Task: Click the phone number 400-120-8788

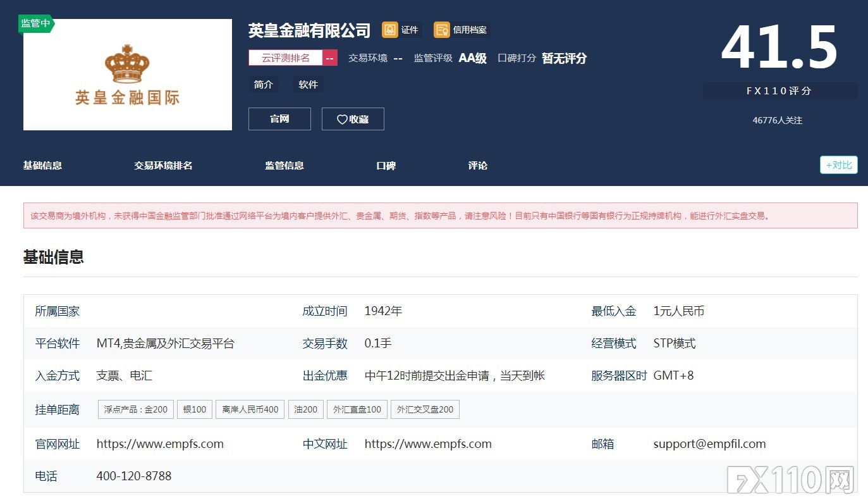Action: click(x=134, y=476)
